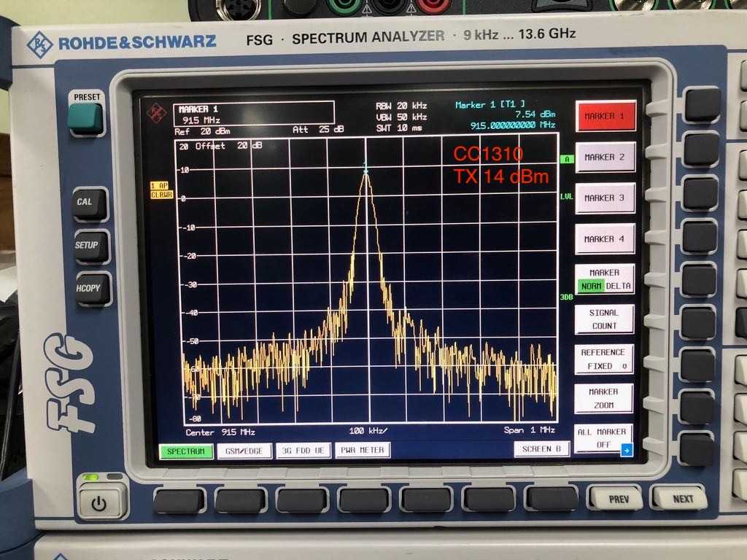The height and width of the screenshot is (560, 747).
Task: Click the 'SWT 10 ms' readout
Action: (x=398, y=128)
